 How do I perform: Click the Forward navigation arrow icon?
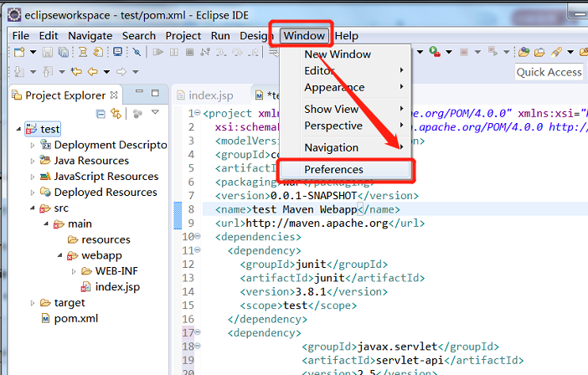[121, 71]
